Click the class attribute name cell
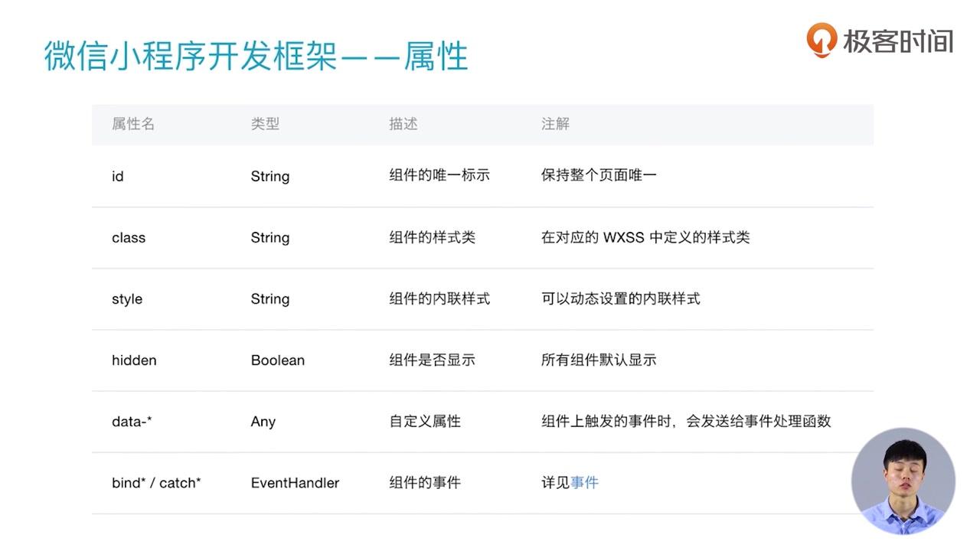980x551 pixels. coord(129,237)
